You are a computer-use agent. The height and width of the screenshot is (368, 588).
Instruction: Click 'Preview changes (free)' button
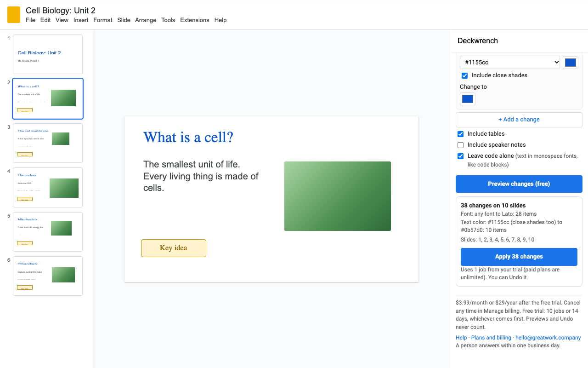519,184
